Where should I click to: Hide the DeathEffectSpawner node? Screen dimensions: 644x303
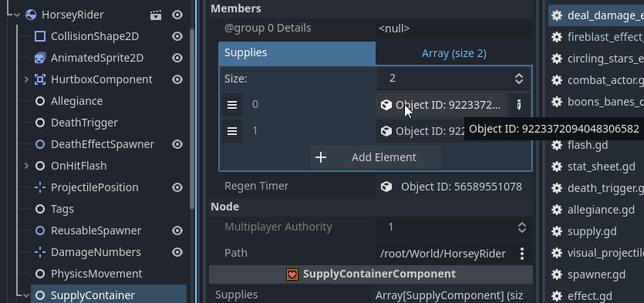click(x=177, y=144)
